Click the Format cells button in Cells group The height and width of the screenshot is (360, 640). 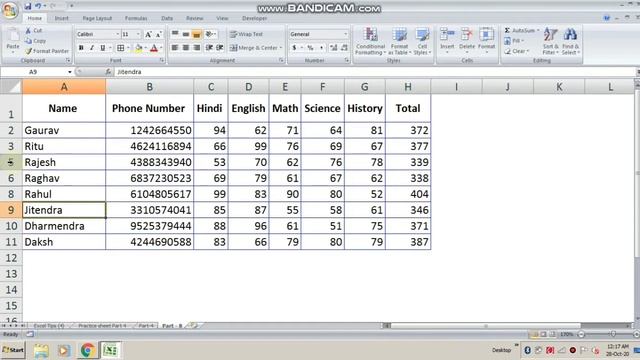tap(487, 41)
